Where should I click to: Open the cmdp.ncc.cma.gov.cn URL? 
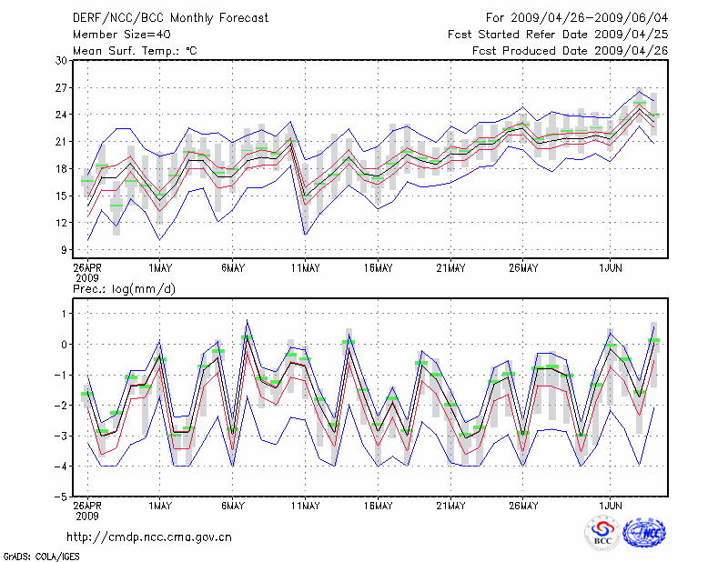[x=150, y=537]
